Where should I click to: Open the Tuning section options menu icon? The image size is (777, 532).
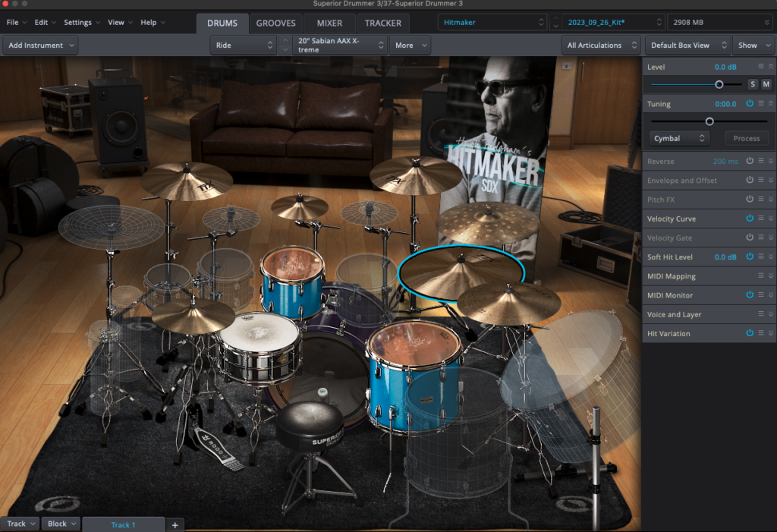(761, 104)
